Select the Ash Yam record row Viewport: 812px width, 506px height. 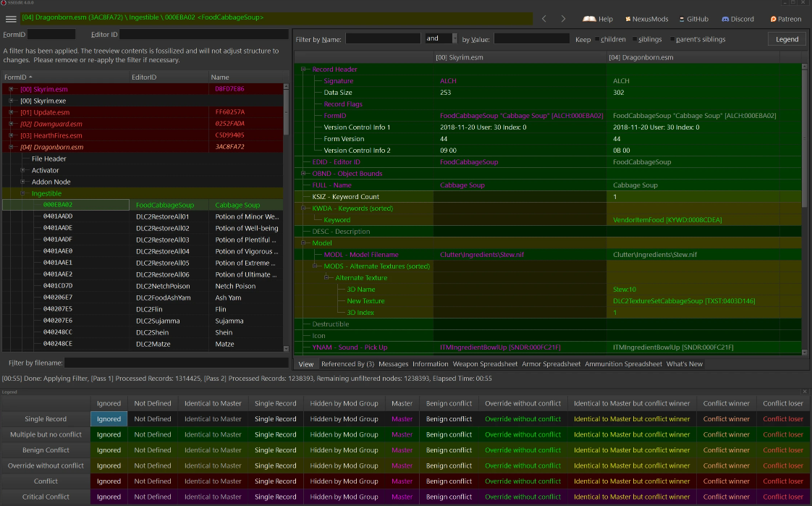[x=143, y=298]
